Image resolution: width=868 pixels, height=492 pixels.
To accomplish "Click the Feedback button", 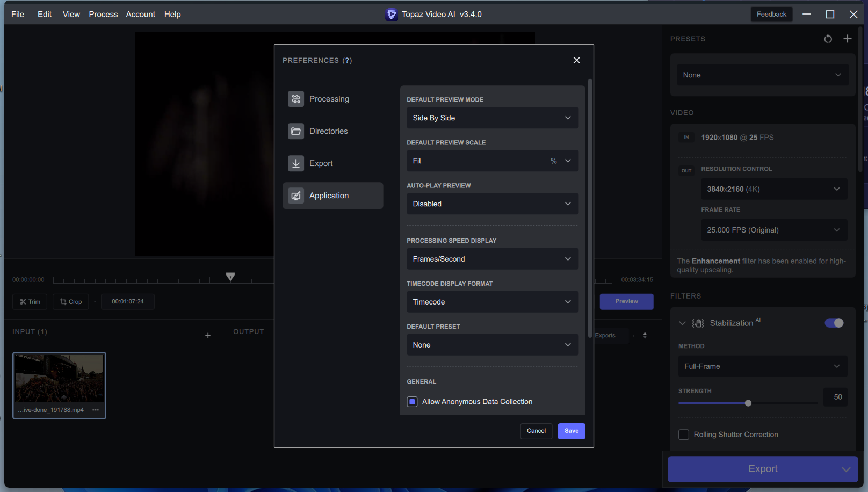I will click(x=771, y=15).
